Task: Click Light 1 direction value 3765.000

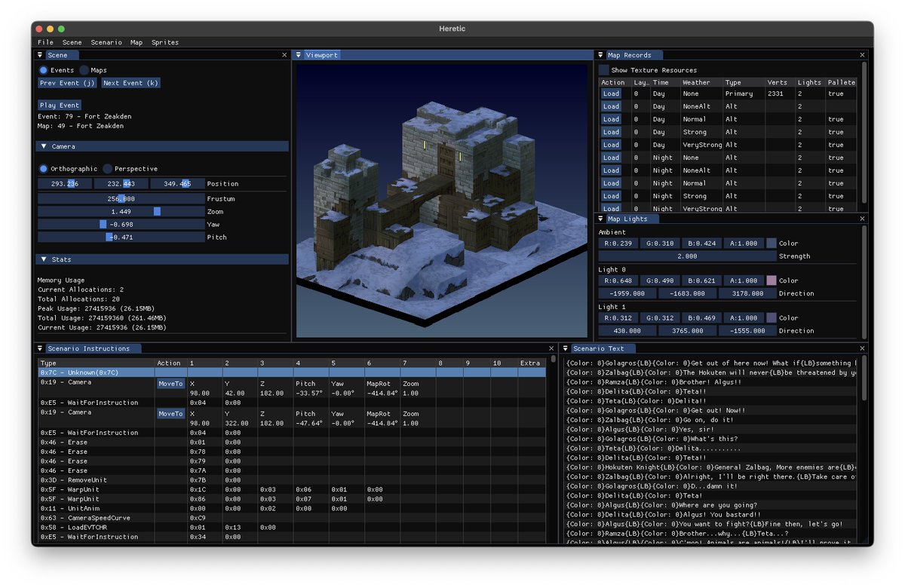Action: [687, 331]
